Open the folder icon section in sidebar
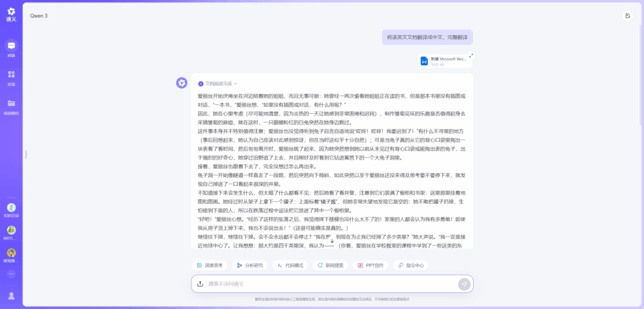The image size is (644, 309). (x=11, y=106)
